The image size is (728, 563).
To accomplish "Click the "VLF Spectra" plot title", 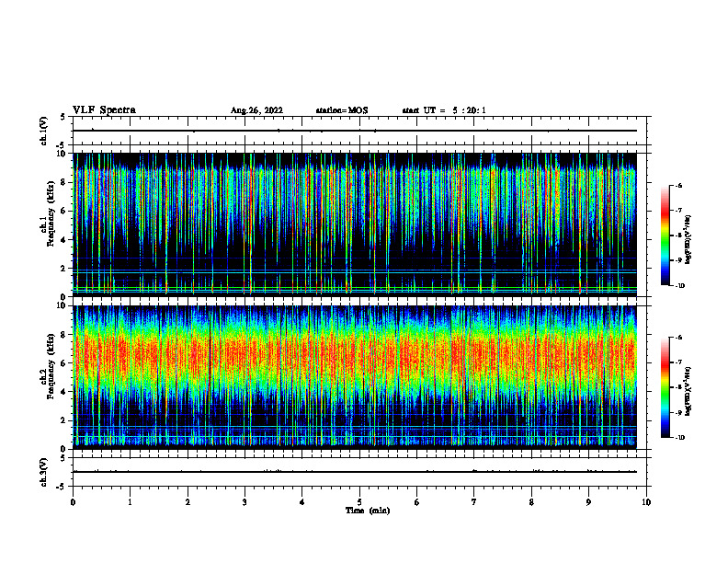I will (104, 110).
